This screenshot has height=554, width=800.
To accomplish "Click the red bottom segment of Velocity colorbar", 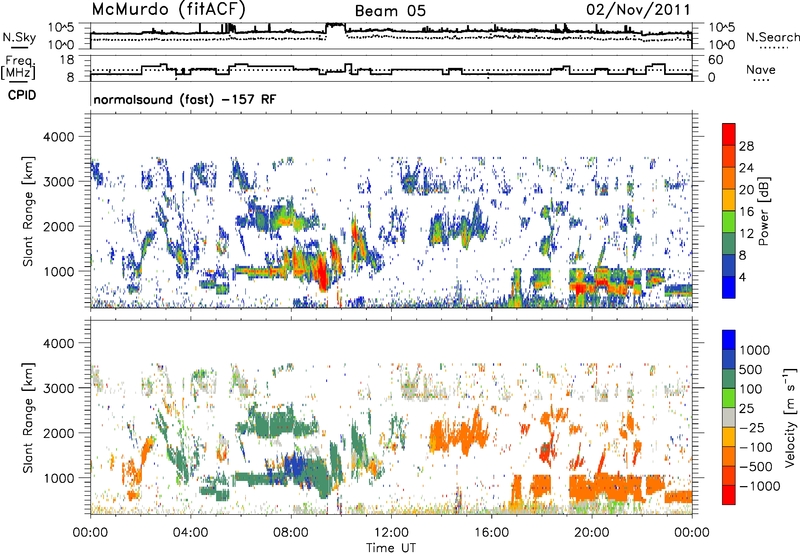I will 729,495.
